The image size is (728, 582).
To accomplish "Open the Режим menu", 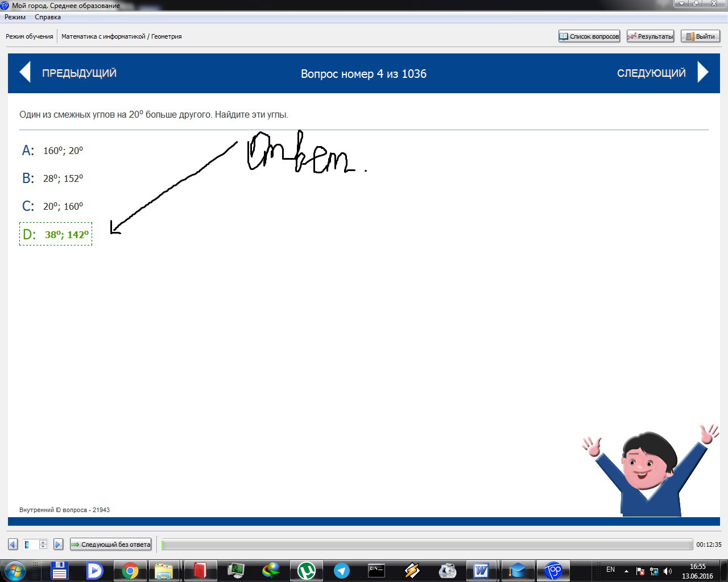I will (15, 17).
